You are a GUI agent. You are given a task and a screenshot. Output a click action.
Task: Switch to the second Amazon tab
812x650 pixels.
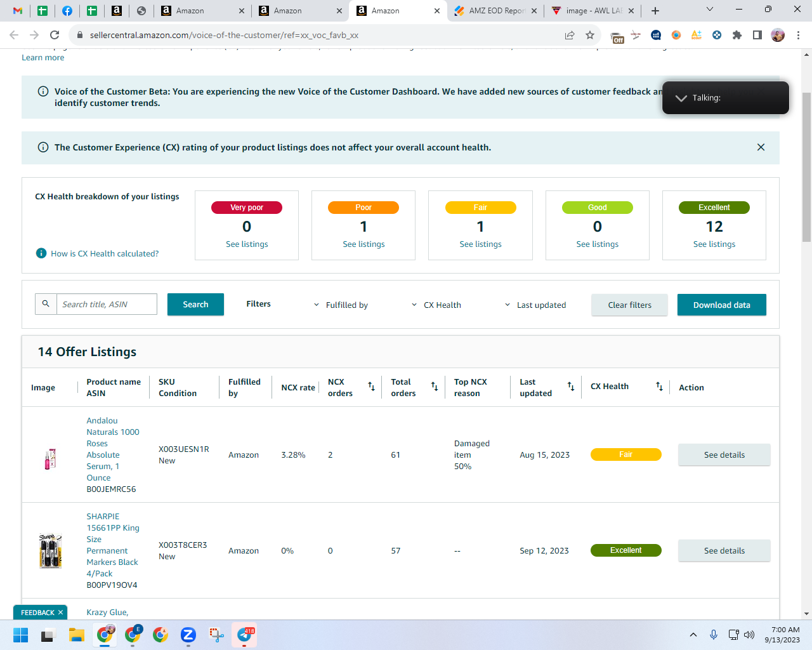click(x=299, y=11)
